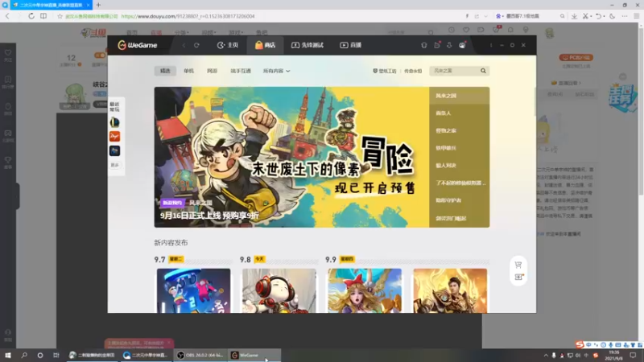Screen dimensions: 644x362
Task: Switch to the 直播 live tab
Action: [350, 45]
